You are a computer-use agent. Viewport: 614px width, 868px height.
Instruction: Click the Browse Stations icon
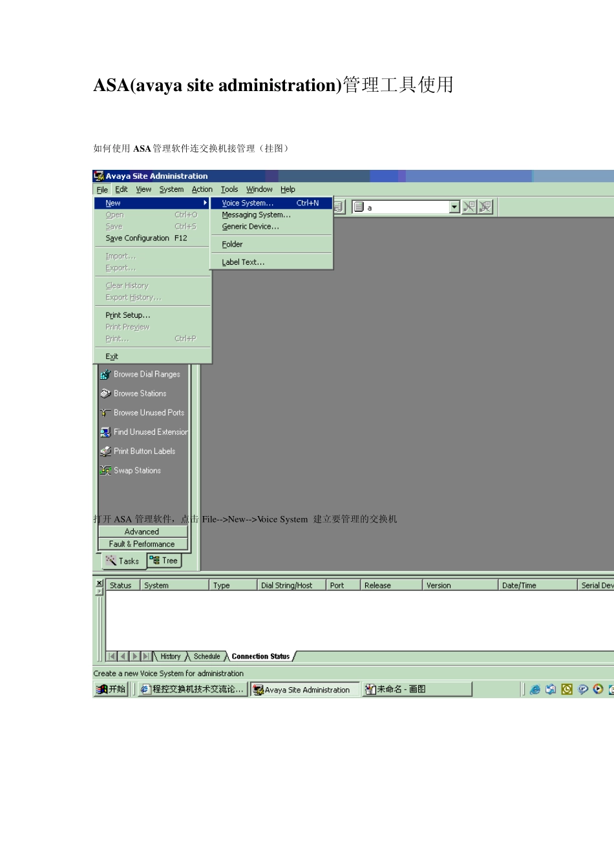(105, 393)
